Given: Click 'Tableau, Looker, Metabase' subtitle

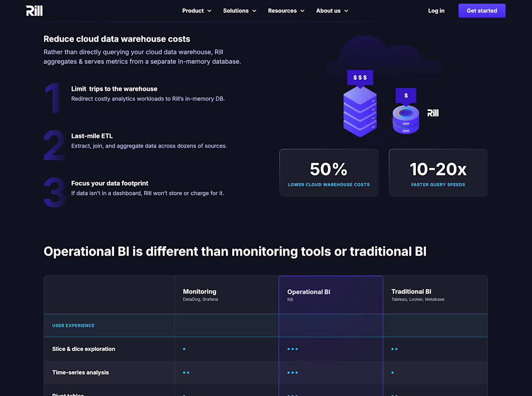Looking at the screenshot, I should tap(418, 299).
